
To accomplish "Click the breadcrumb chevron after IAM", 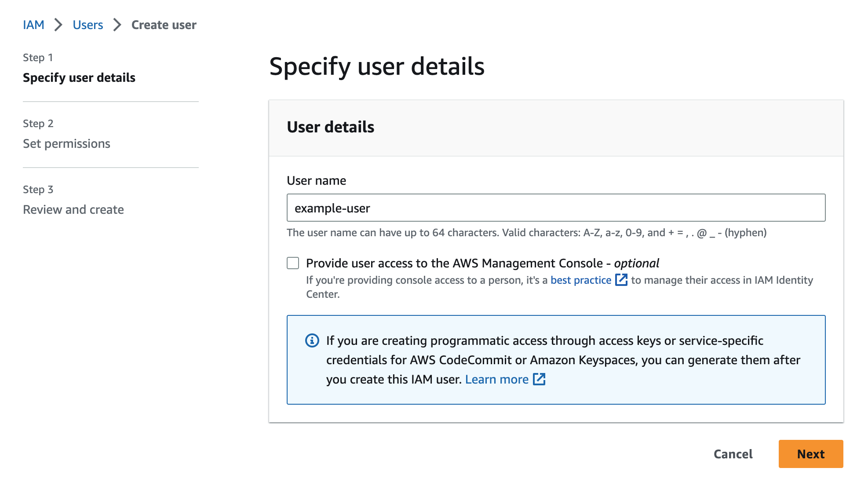I will 58,25.
